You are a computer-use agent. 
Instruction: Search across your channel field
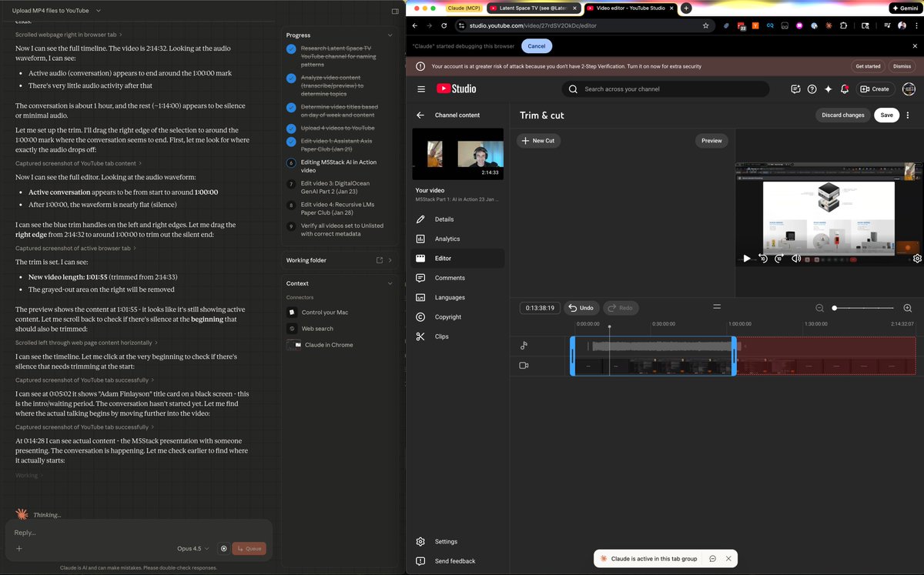pos(665,89)
